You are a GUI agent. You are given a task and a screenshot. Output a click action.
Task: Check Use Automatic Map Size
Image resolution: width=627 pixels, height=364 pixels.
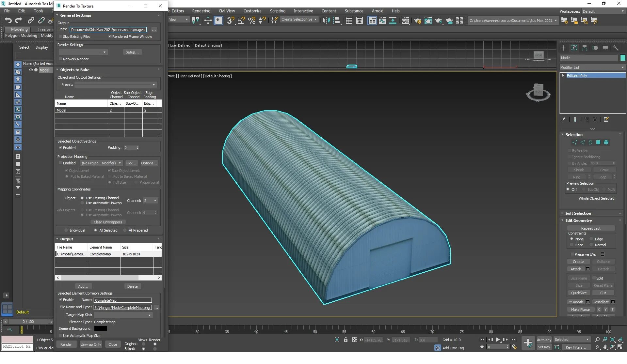click(x=60, y=336)
